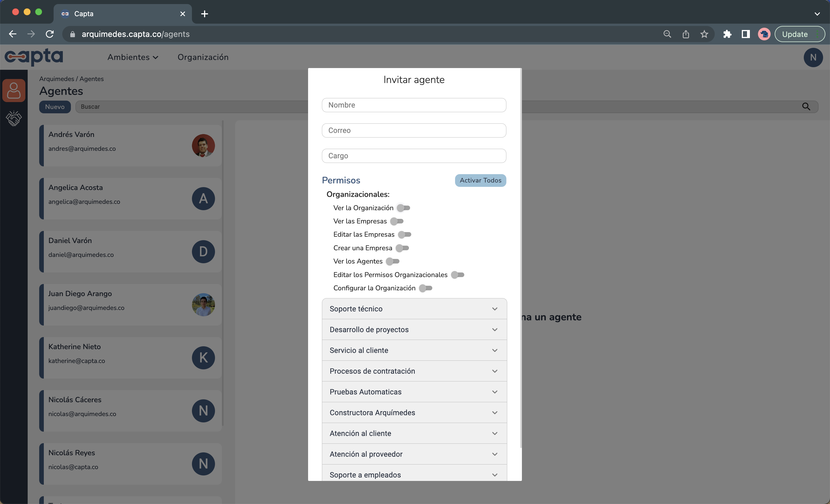830x504 pixels.
Task: Click the browser extensions puzzle icon
Action: point(727,34)
